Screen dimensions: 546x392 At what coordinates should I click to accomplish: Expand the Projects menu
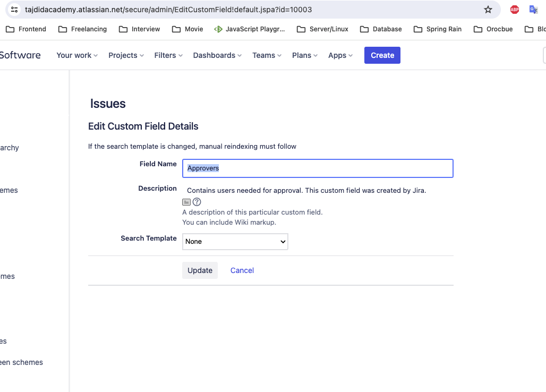coord(126,55)
